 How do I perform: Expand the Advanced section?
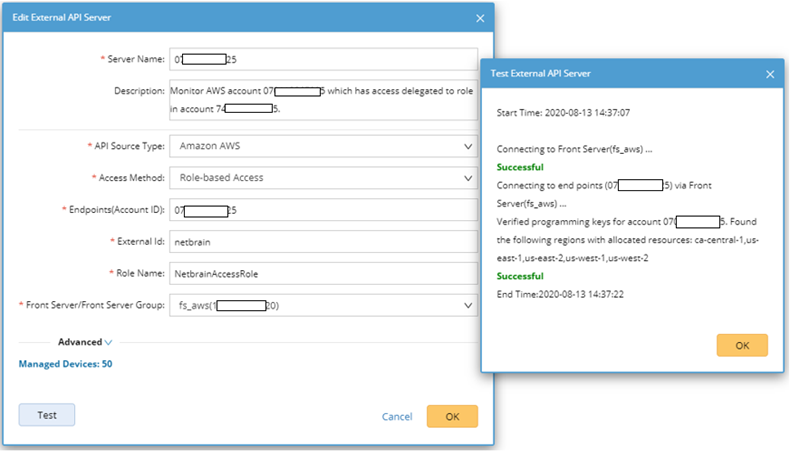pos(85,342)
